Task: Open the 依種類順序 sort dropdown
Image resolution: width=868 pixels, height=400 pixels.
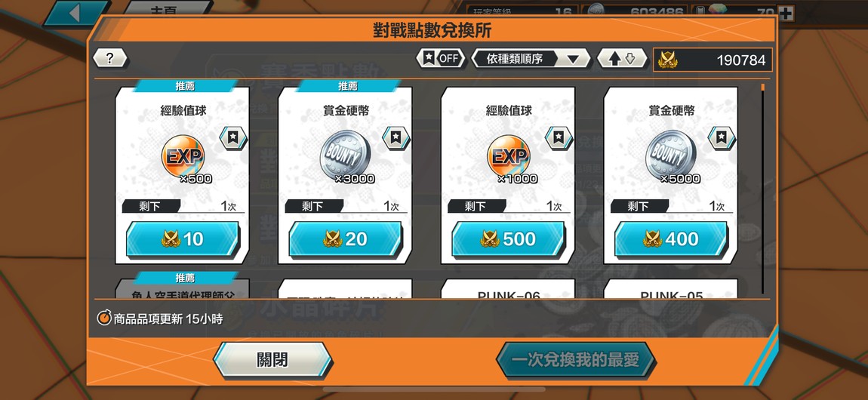Action: coord(531,59)
